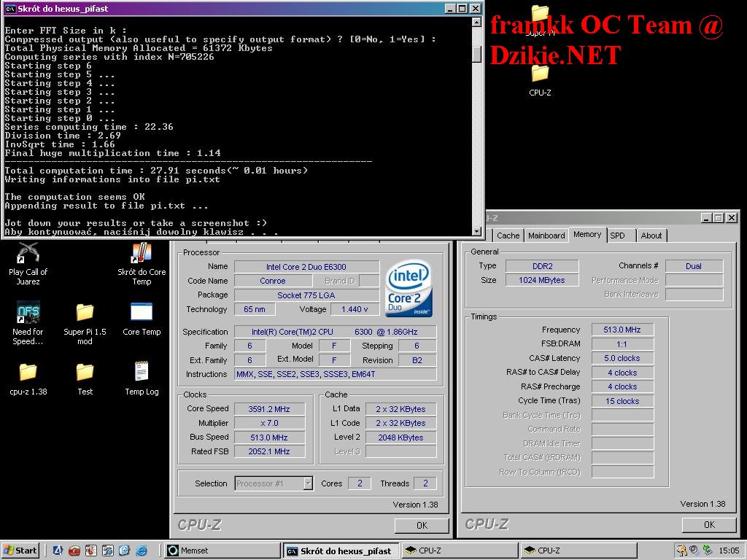This screenshot has width=747, height=560.
Task: Click the console scrollbar up arrow
Action: [476, 22]
